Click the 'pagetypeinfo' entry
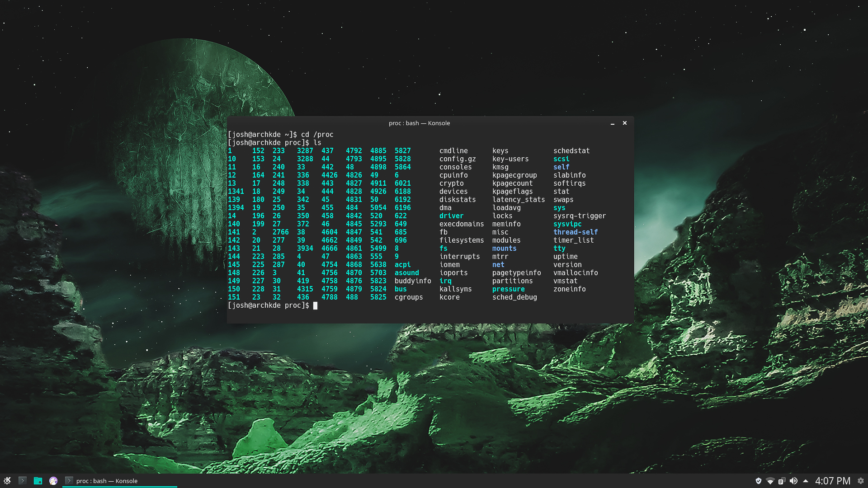Image resolution: width=868 pixels, height=488 pixels. [516, 273]
